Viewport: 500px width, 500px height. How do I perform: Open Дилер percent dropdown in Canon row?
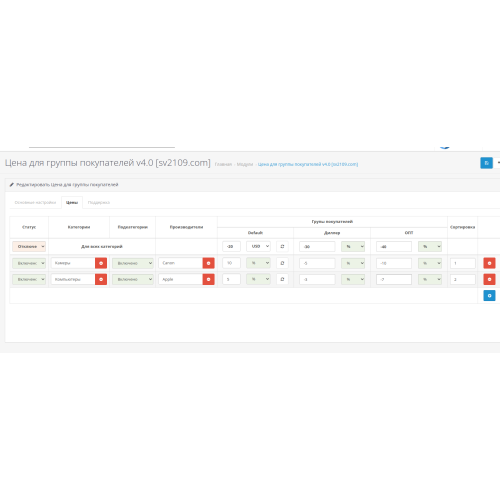point(353,263)
